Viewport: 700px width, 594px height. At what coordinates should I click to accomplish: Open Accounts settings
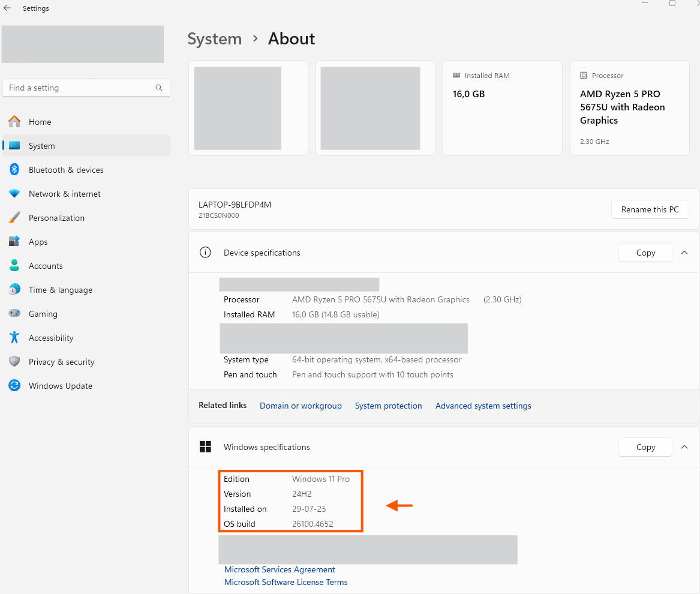pos(86,266)
